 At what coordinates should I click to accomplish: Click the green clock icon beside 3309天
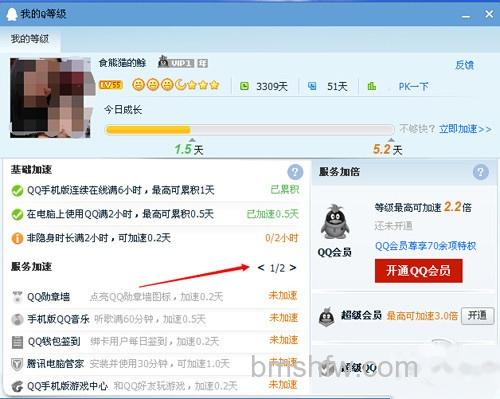coord(244,86)
